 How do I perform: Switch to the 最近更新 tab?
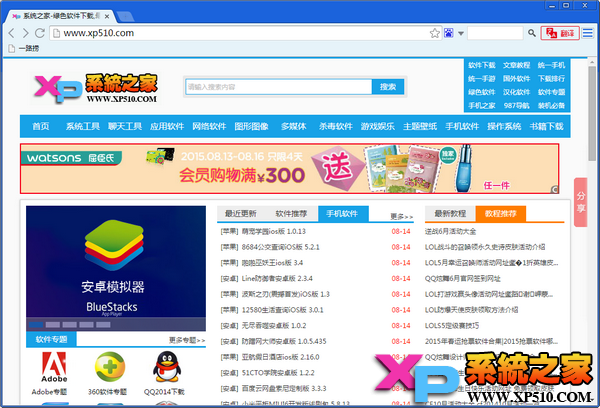(x=241, y=214)
